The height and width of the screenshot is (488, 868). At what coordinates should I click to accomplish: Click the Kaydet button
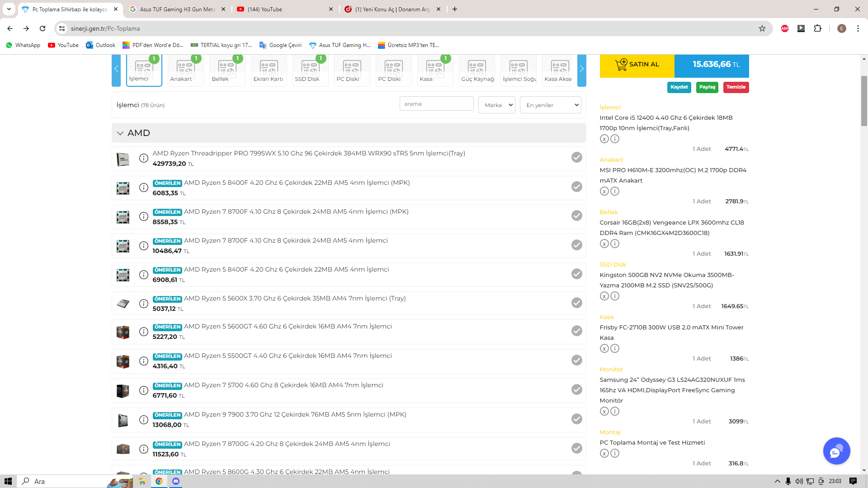pyautogui.click(x=679, y=87)
